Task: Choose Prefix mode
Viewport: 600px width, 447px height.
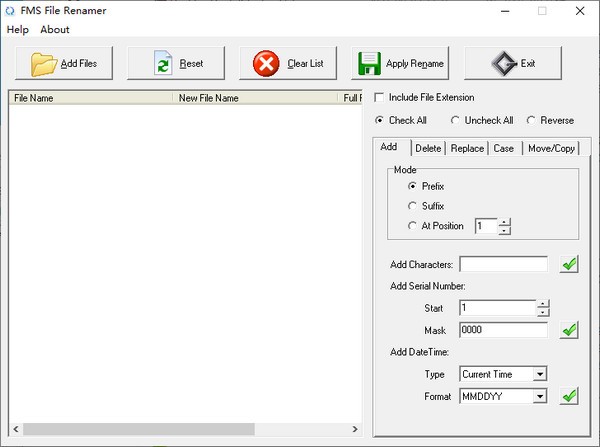Action: [412, 186]
